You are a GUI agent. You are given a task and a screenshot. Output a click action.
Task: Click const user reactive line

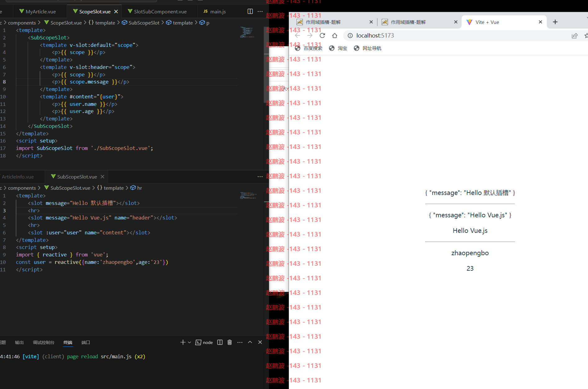coord(92,262)
